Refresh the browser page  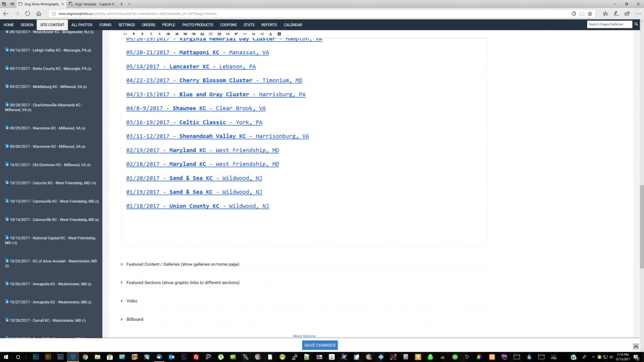pyautogui.click(x=27, y=13)
